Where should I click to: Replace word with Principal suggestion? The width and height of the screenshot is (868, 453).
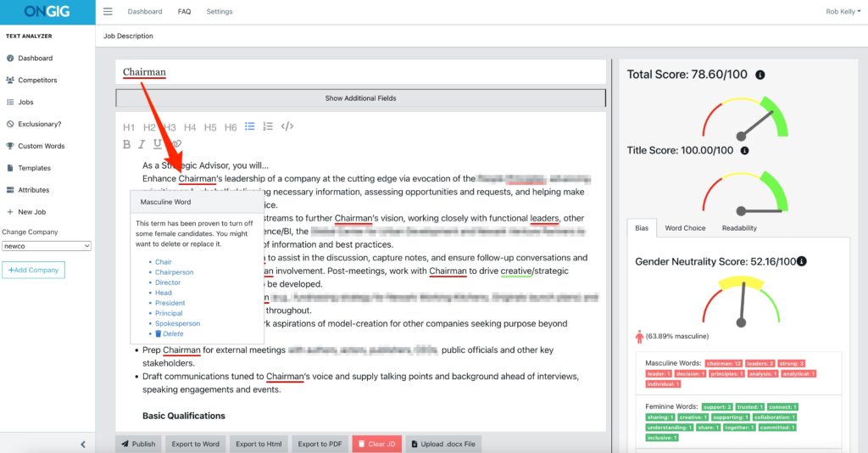coord(169,313)
